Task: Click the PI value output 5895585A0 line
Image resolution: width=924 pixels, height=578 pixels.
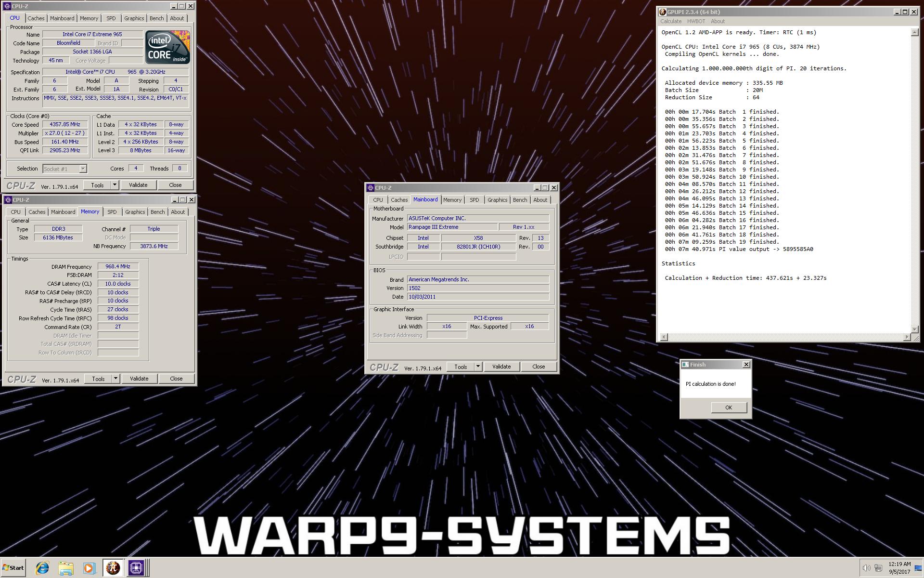Action: (739, 249)
